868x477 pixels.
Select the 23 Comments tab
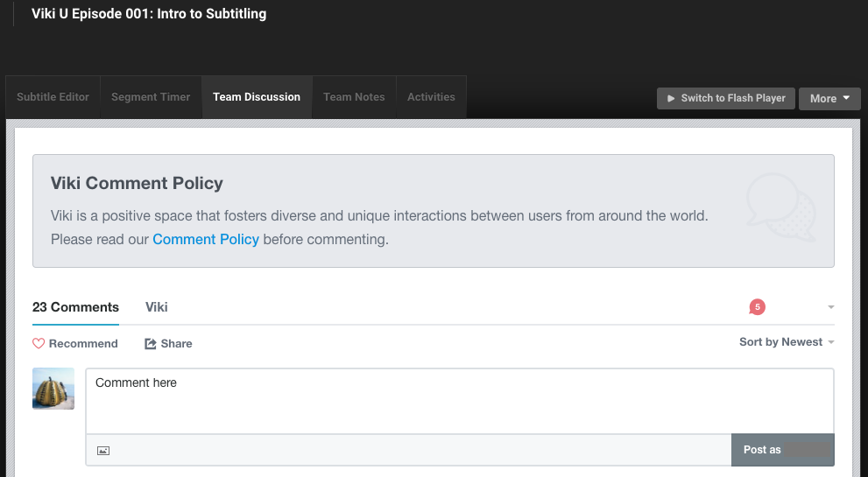75,307
